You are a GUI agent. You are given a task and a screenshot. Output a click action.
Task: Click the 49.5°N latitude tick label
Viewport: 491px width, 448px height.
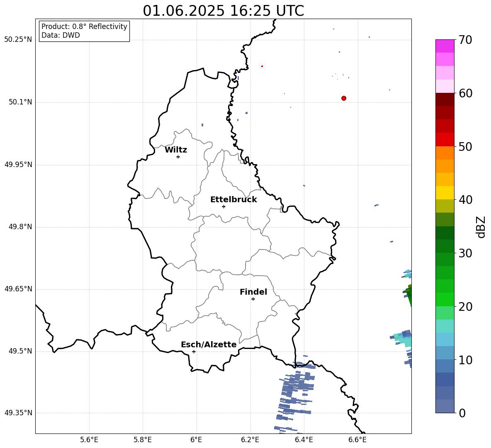(20, 351)
